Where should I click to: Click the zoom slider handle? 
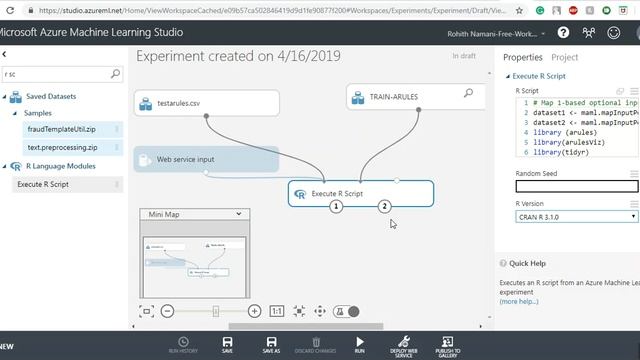216,311
